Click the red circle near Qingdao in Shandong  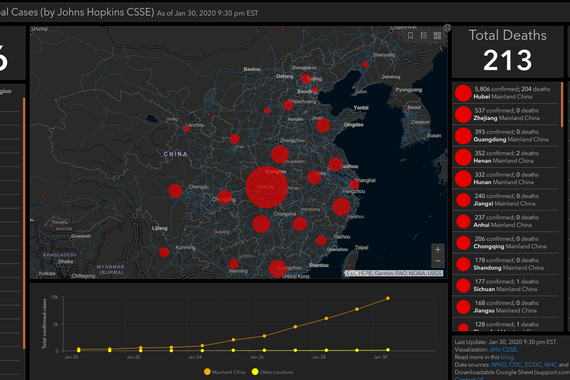[x=323, y=125]
